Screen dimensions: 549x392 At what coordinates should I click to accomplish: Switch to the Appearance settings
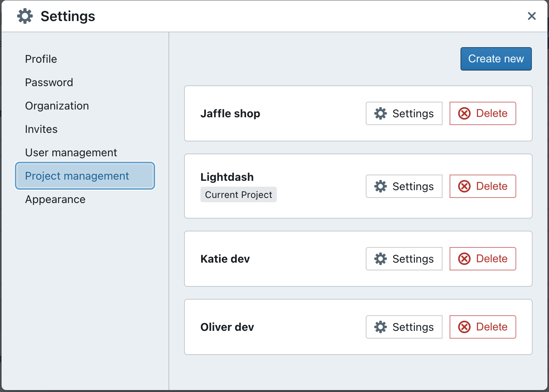click(x=55, y=199)
